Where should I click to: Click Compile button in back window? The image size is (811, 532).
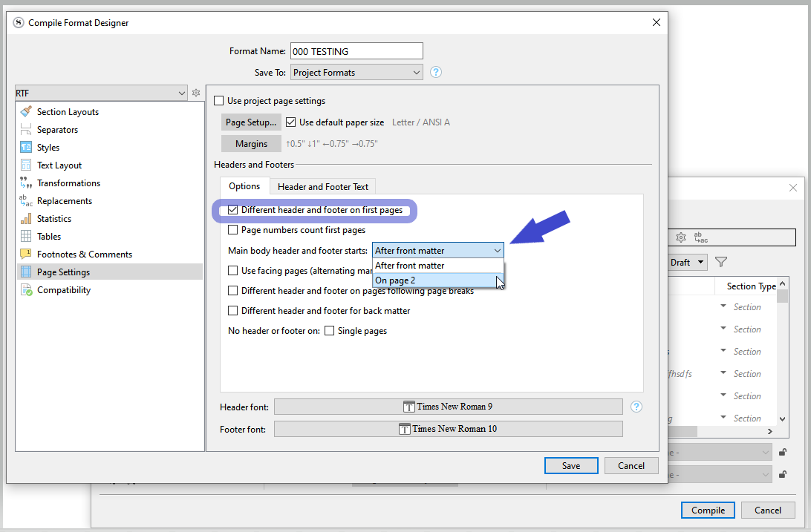(708, 510)
